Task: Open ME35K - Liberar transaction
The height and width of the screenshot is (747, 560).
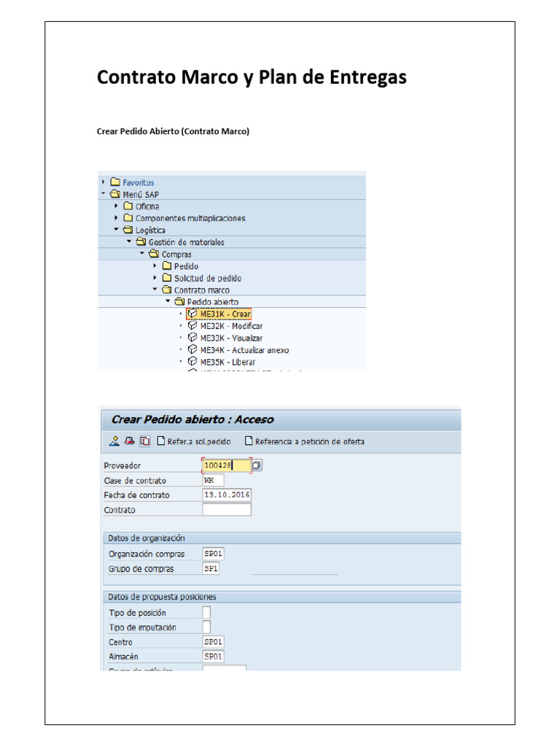Action: coord(228,362)
